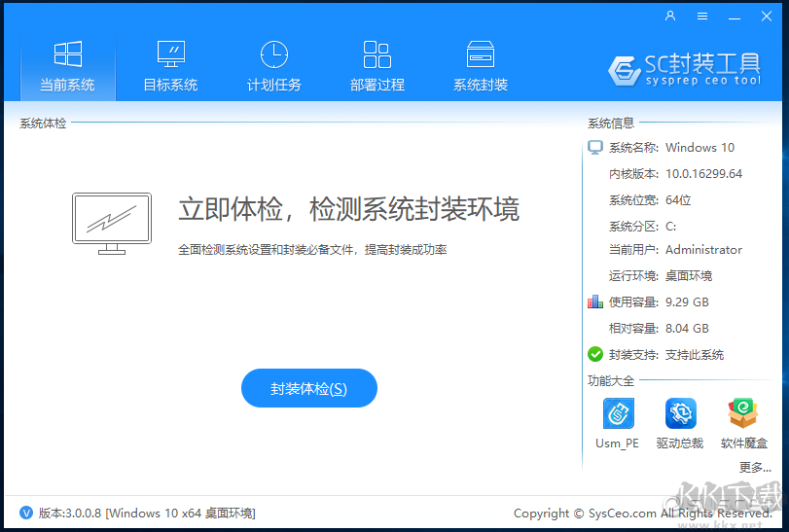Click the version info icon in status bar
The width and height of the screenshot is (789, 532).
[25, 513]
